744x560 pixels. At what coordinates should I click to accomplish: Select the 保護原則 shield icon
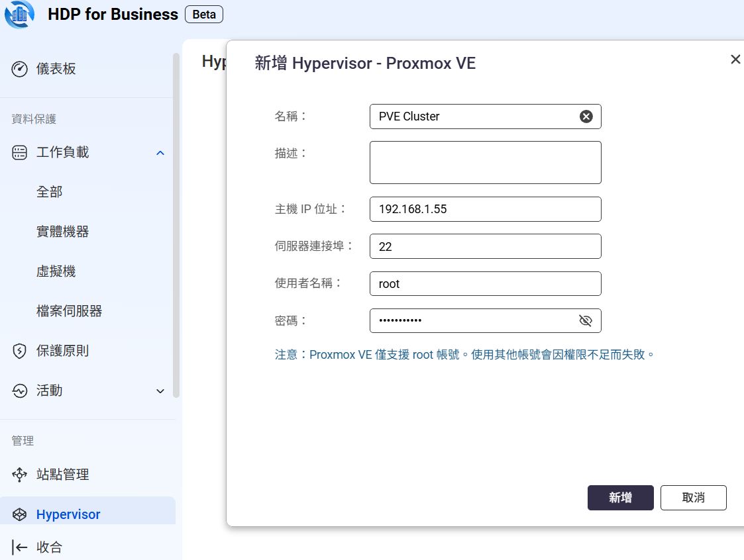19,351
